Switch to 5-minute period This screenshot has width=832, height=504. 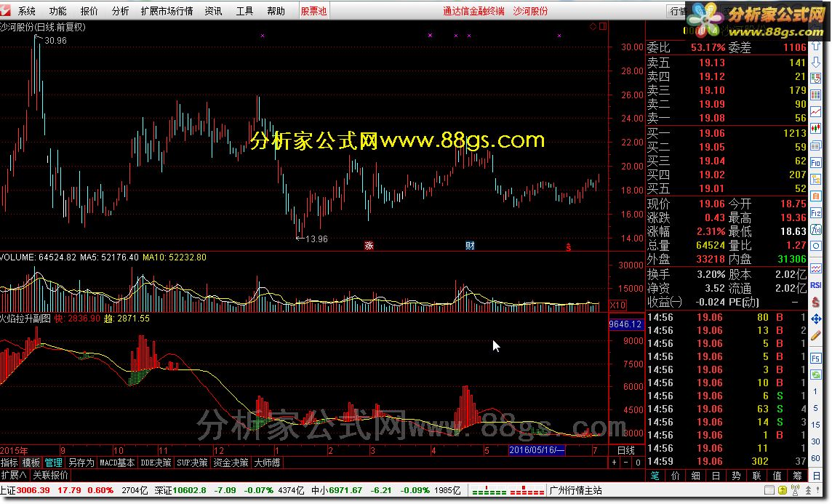pos(815,408)
